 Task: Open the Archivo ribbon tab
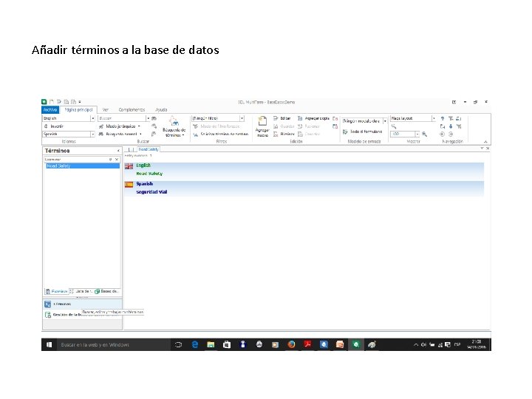(x=50, y=109)
